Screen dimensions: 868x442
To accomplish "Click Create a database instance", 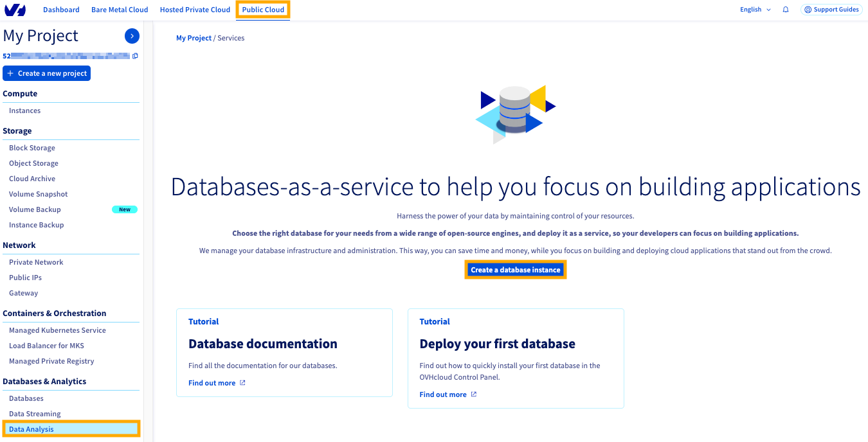I will (x=515, y=269).
